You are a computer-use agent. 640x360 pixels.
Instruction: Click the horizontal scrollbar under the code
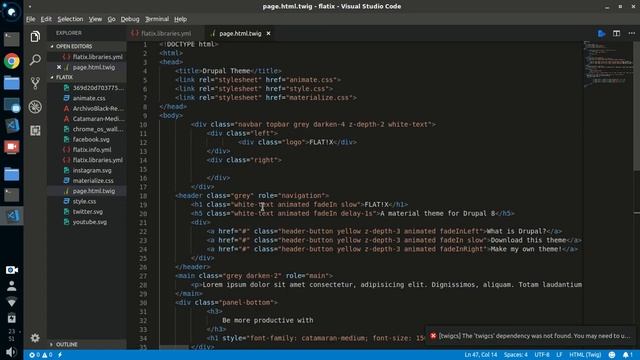coord(174,347)
